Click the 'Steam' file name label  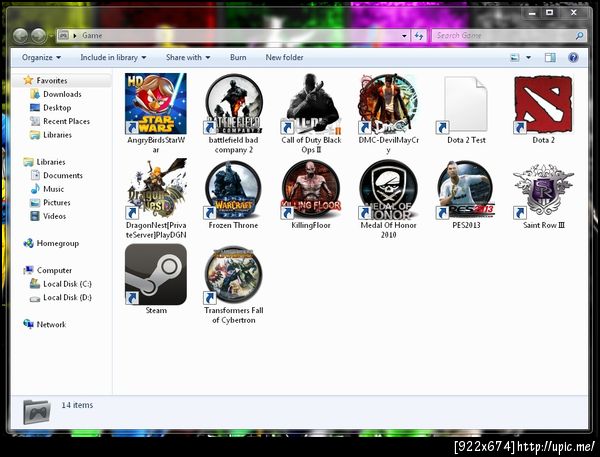pyautogui.click(x=156, y=310)
